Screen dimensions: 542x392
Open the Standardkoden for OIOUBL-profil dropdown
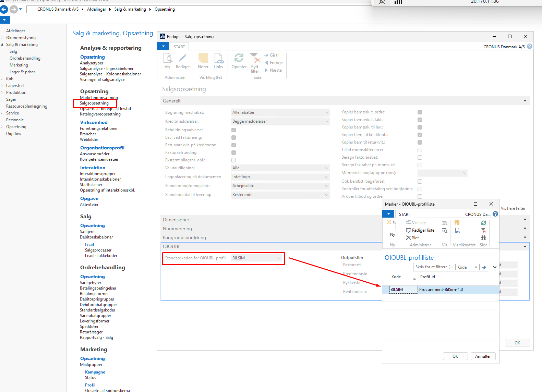point(256,258)
